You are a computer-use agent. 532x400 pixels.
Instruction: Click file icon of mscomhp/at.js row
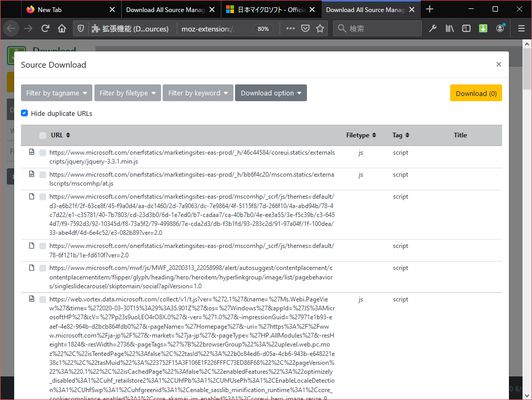click(x=32, y=174)
